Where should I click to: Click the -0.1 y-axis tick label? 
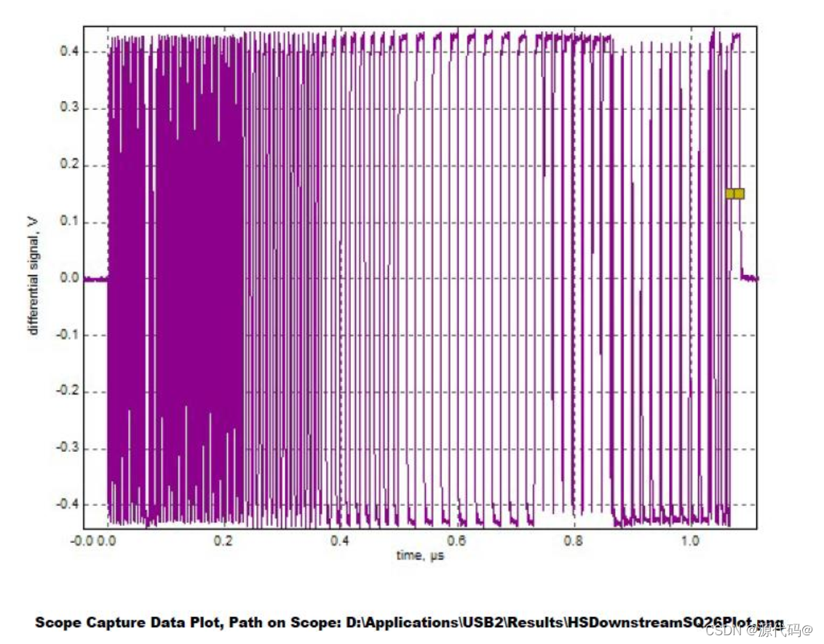[68, 335]
